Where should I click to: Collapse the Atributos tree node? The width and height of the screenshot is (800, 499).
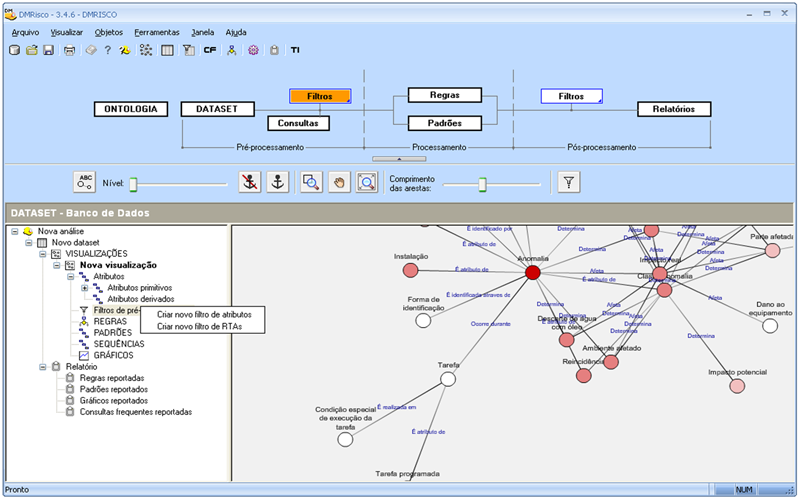[71, 277]
